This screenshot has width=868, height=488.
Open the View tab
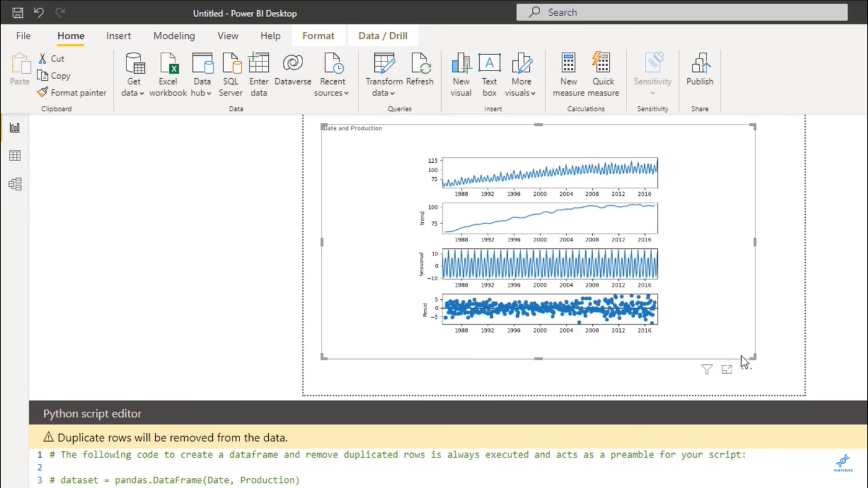pos(227,36)
